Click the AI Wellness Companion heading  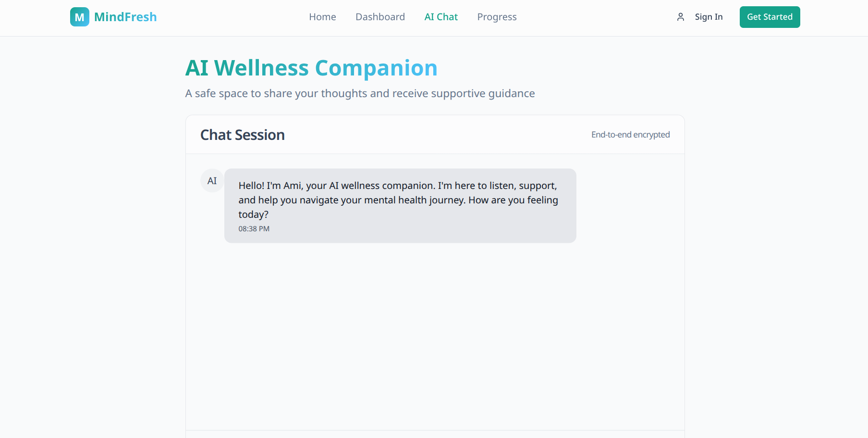click(311, 68)
